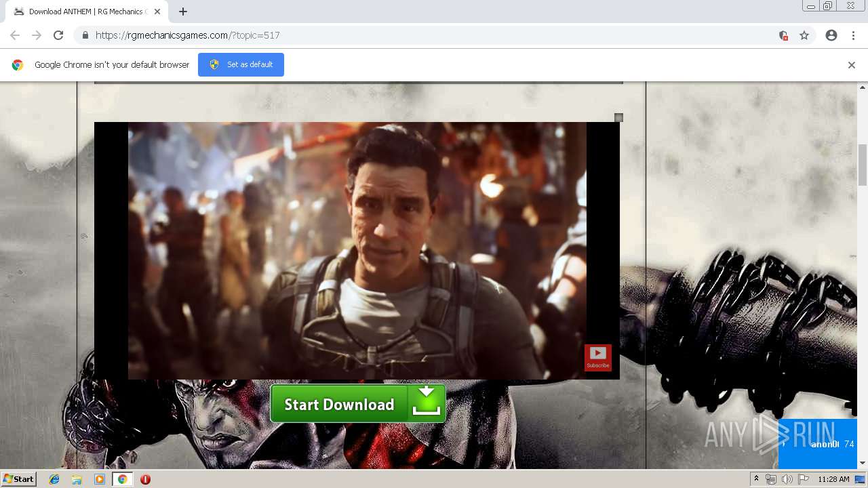Play the Anthem trailer video
Viewport: 868px width, 488px height.
point(357,251)
